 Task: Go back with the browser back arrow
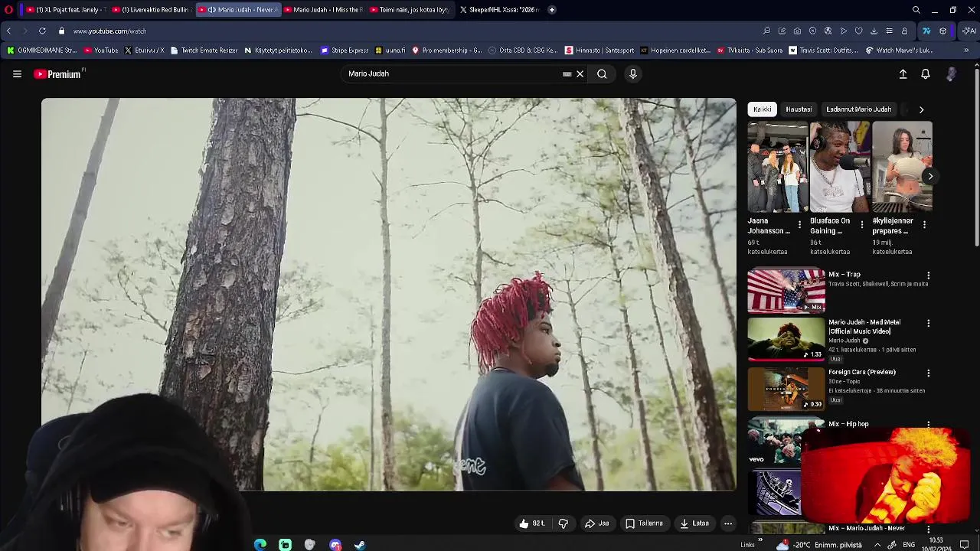[8, 31]
